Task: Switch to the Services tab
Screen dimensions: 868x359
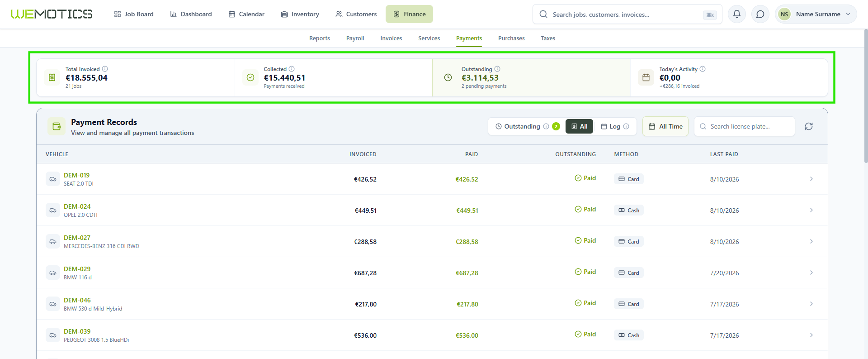Action: point(429,38)
